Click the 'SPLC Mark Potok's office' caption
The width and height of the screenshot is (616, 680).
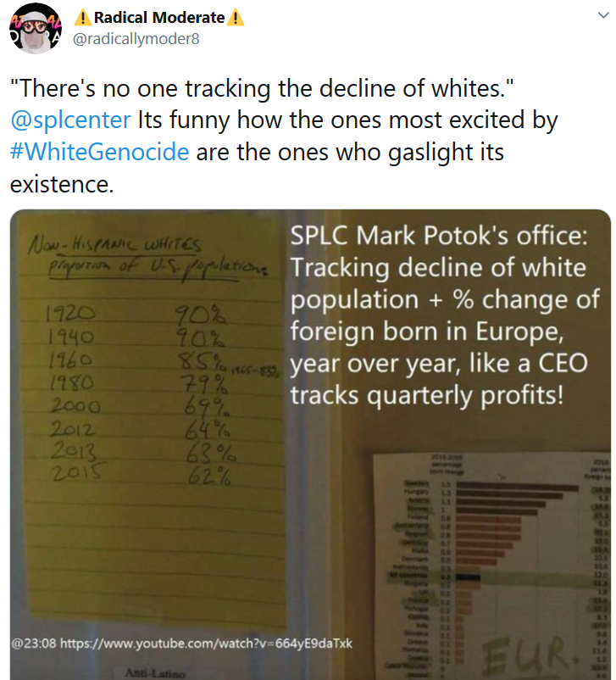(x=439, y=236)
